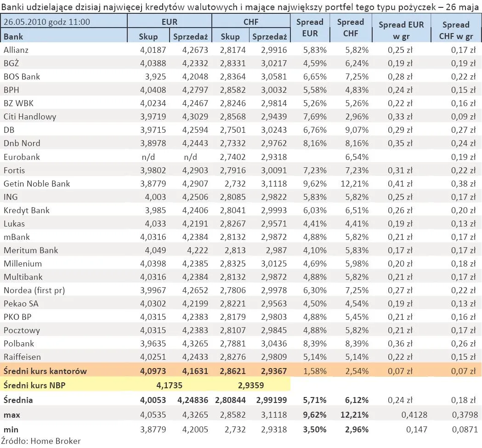Screen dimensions: 482x448
Task: Click the "Średni kurs kantorów" row label
Action: tap(45, 371)
